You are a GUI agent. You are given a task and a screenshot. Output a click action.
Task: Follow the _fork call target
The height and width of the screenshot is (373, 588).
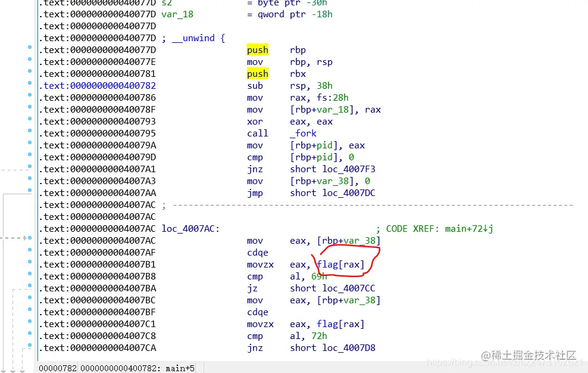(304, 133)
